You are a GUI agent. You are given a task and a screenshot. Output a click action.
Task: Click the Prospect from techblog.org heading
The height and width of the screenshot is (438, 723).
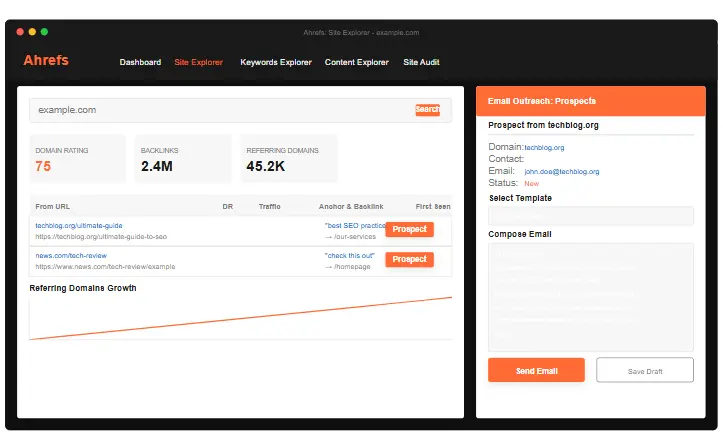pyautogui.click(x=543, y=125)
